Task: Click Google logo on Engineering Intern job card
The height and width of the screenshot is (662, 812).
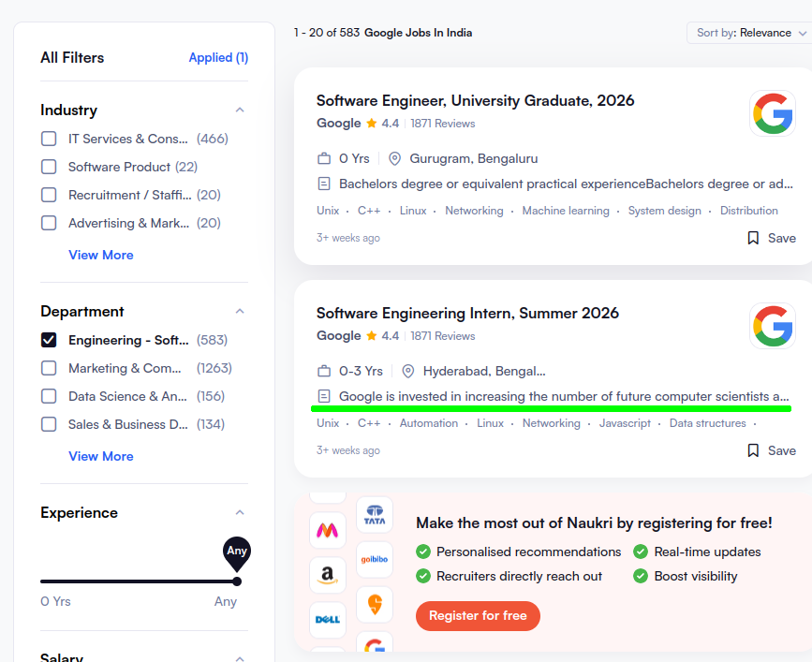Action: pyautogui.click(x=772, y=326)
